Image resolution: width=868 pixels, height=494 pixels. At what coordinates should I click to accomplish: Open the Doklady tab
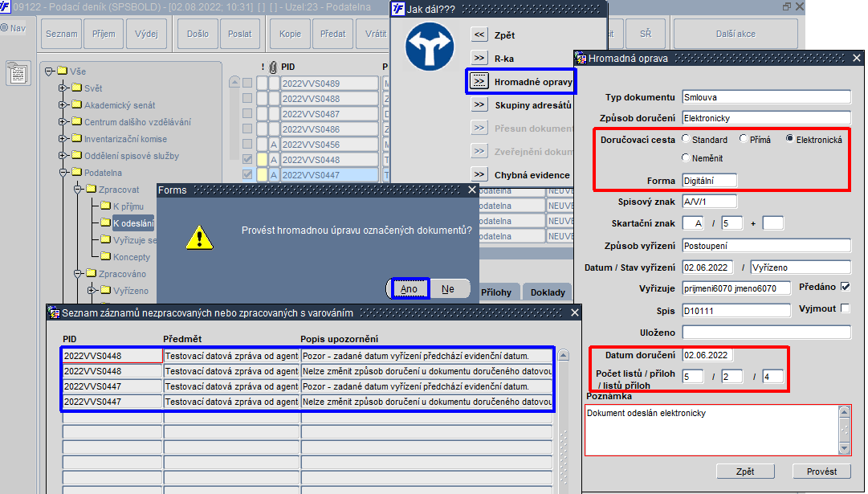(548, 292)
